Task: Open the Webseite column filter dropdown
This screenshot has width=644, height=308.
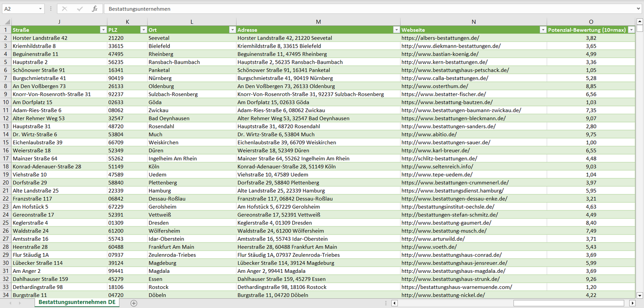Action: (542, 30)
